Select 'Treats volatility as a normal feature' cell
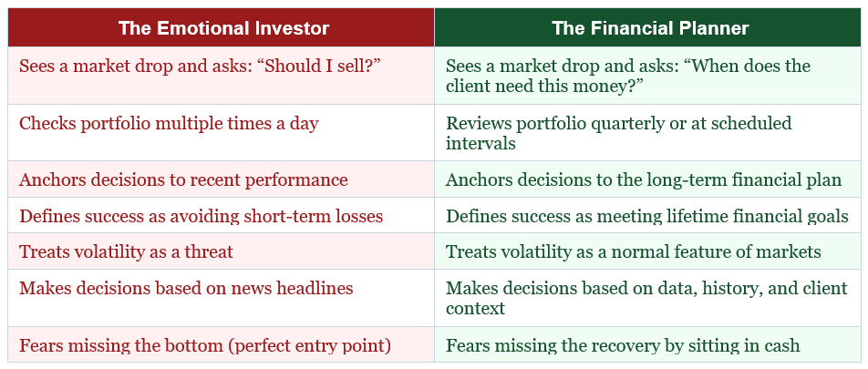Screen dimensions: 868x369 647,251
